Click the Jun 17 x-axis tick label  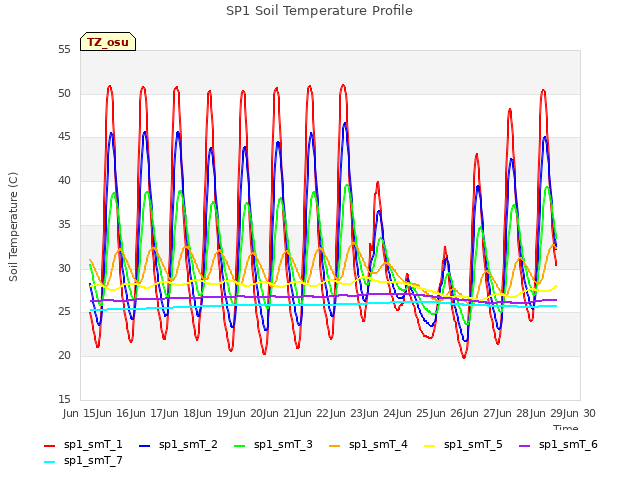click(x=147, y=413)
